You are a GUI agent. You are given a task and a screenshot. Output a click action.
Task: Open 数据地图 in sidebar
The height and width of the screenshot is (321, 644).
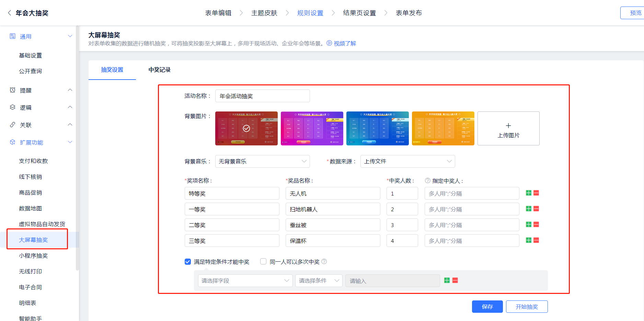click(x=31, y=208)
